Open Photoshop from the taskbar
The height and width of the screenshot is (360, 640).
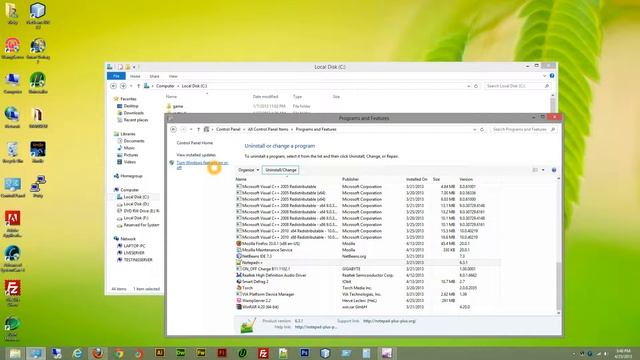pos(304,353)
